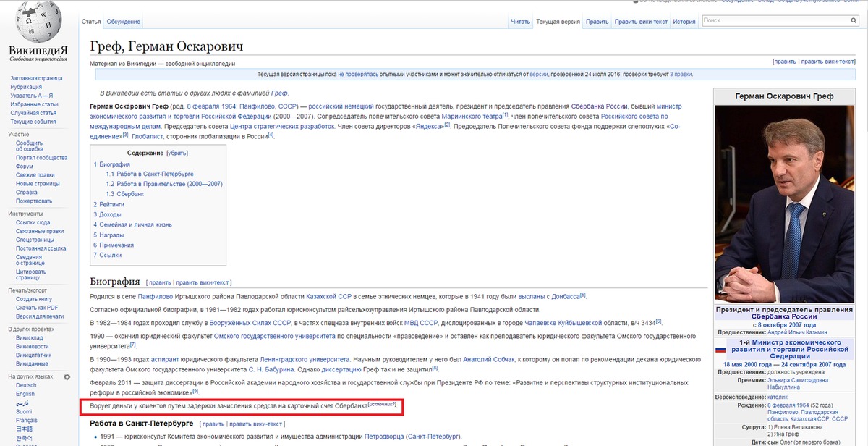The image size is (868, 446).
Task: Jump to 'Работа в Санкт-Петербурге' in contents
Action: [149, 174]
